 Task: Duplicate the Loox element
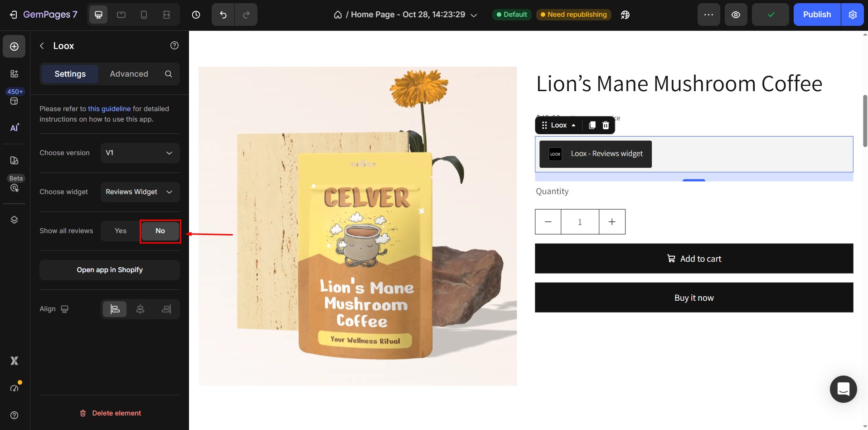[592, 125]
